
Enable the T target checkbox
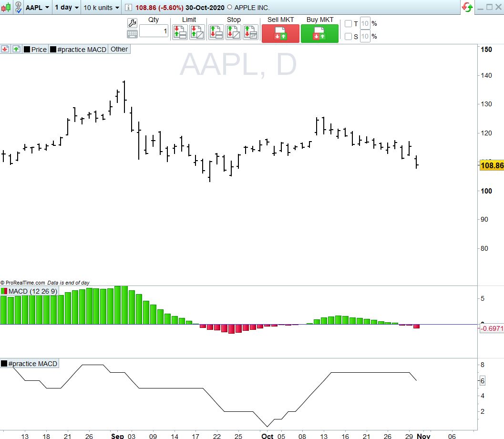[x=348, y=23]
